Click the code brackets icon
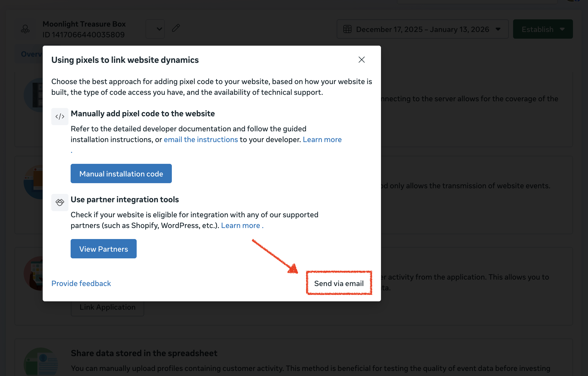Viewport: 588px width, 376px height. 60,117
